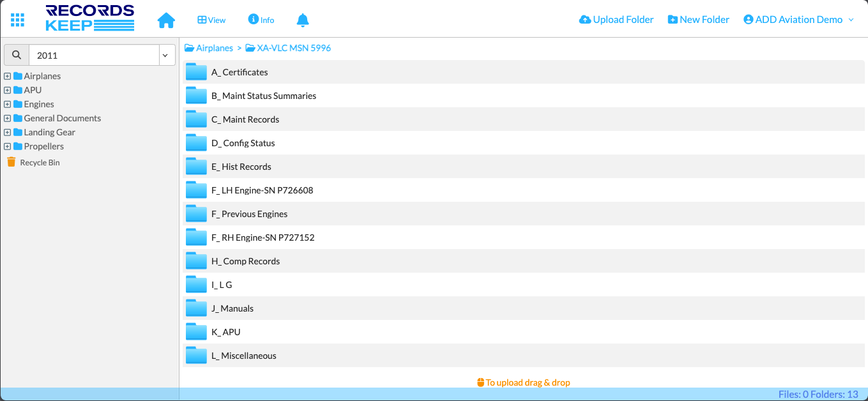
Task: Open the View menu
Action: 211,20
